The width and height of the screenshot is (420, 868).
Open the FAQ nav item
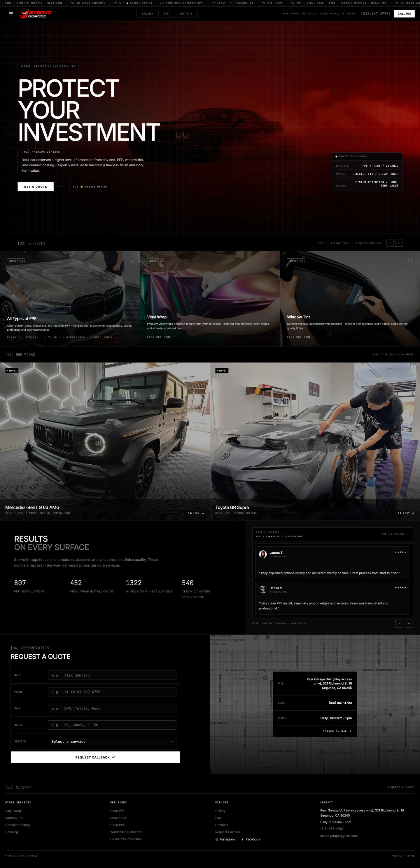(x=166, y=14)
